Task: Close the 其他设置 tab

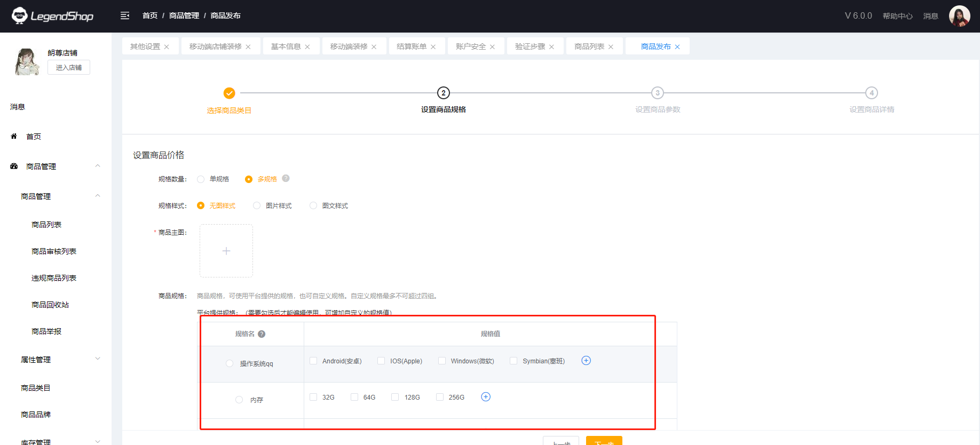Action: pos(167,47)
